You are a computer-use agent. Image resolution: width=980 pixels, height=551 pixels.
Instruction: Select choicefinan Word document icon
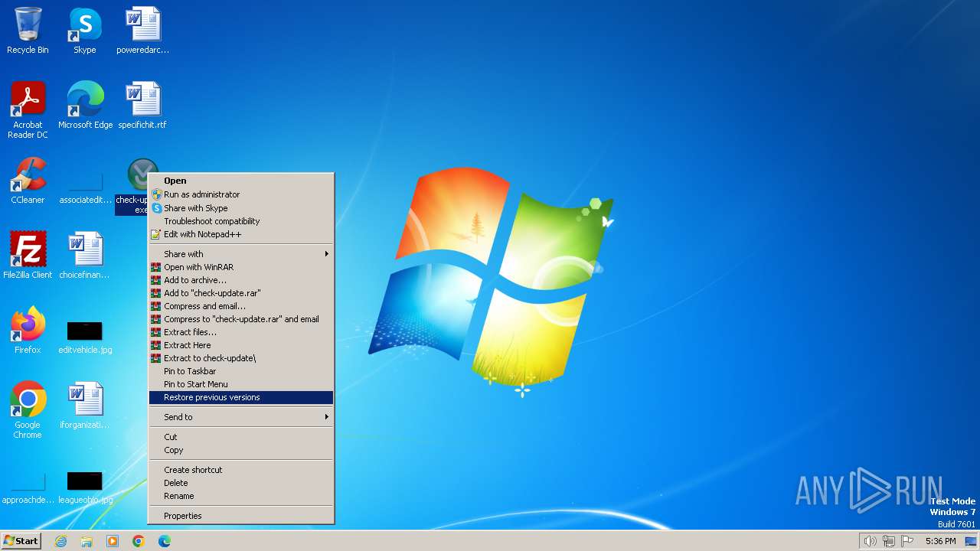pos(85,256)
